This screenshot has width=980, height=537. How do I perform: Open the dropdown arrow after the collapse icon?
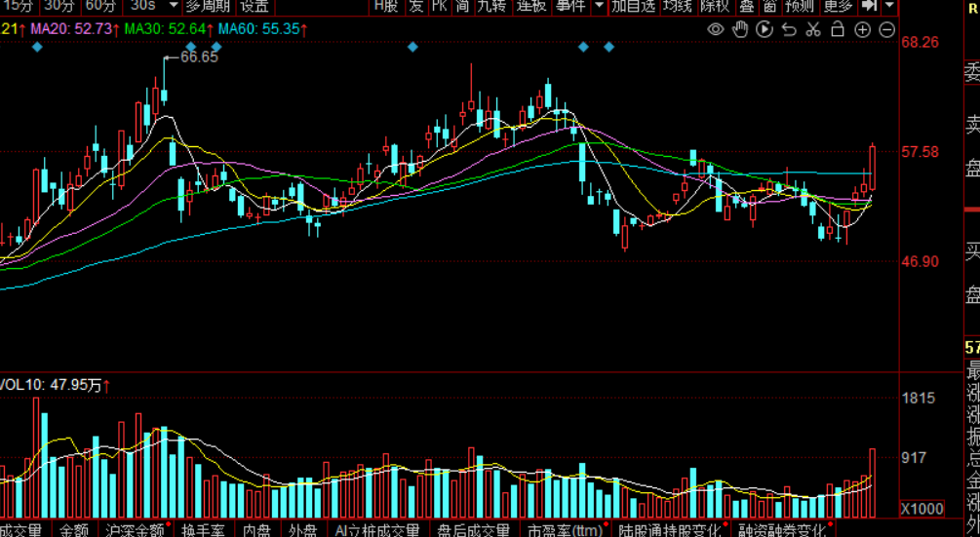click(x=890, y=6)
